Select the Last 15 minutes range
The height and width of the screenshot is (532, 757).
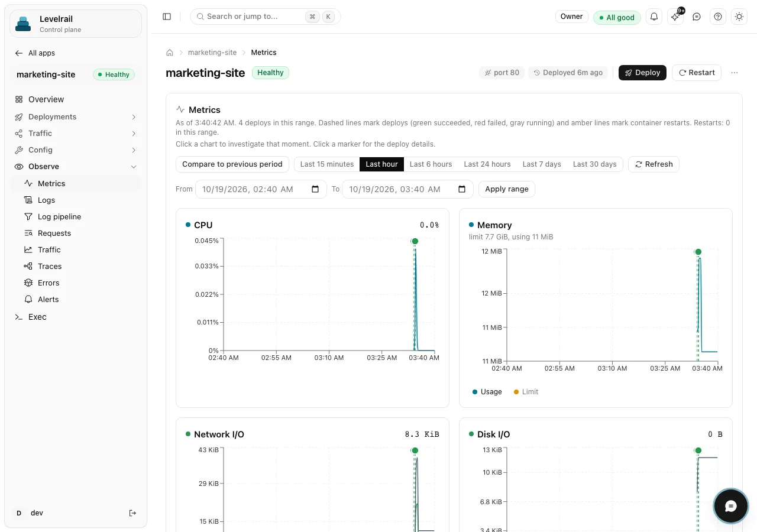[327, 164]
